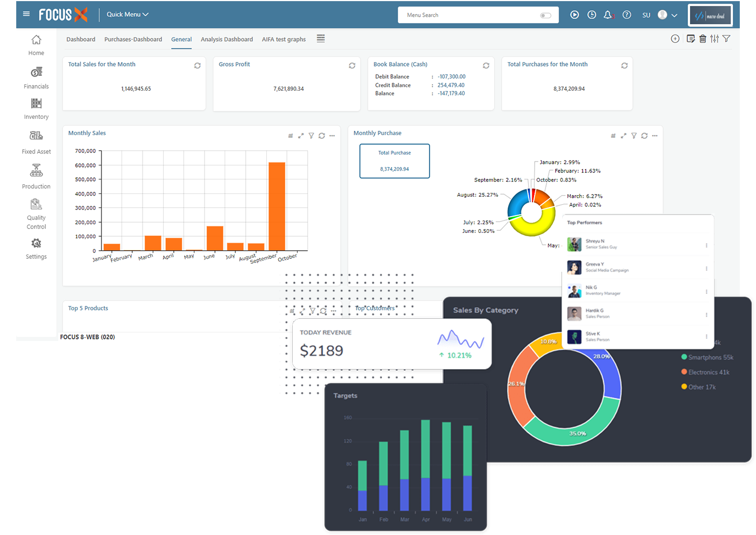756x535 pixels.
Task: Refresh the Book Balance (Cash) card
Action: 486,65
